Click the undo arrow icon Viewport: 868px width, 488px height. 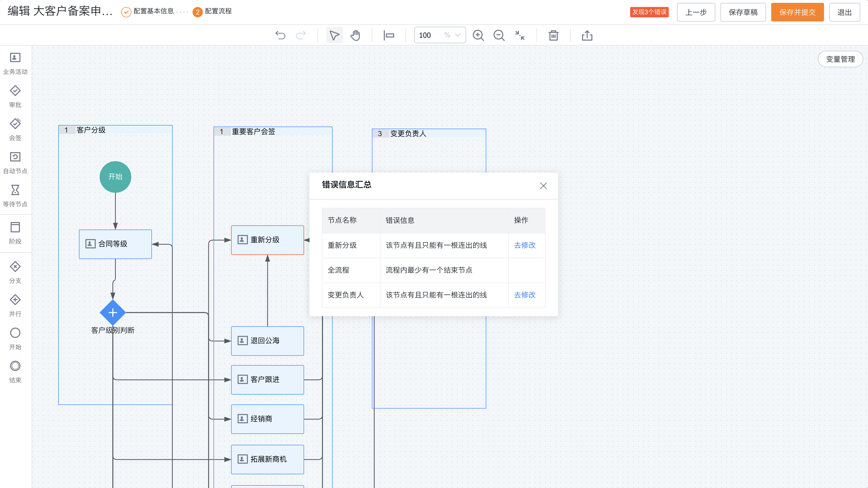280,35
